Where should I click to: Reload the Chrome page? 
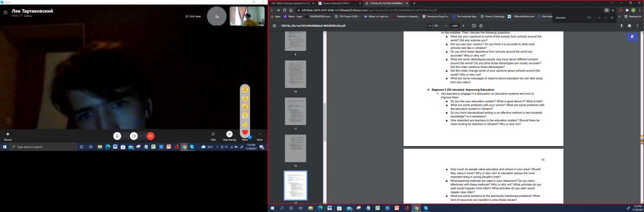tap(284, 10)
